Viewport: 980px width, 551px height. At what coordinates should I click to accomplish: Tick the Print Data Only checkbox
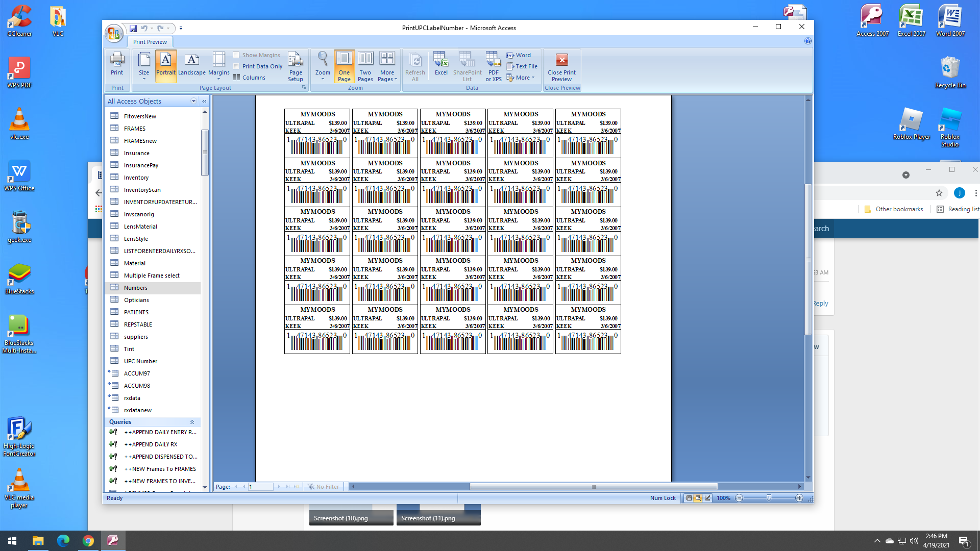pos(236,66)
